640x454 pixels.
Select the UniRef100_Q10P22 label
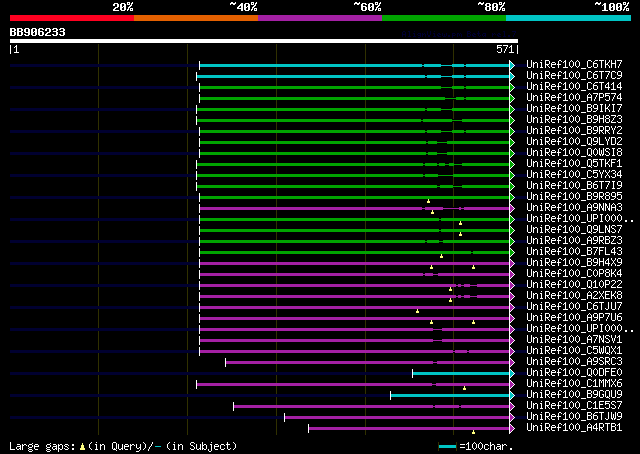[574, 285]
